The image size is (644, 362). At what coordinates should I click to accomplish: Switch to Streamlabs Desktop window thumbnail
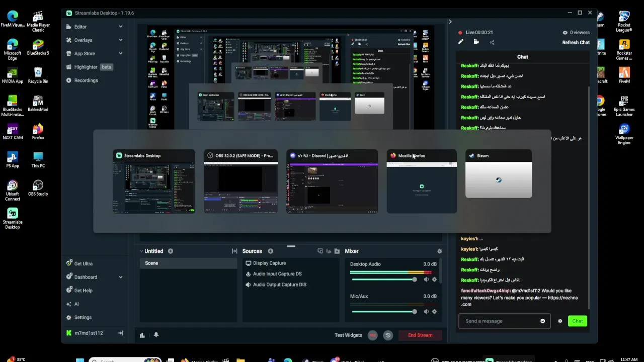click(153, 182)
